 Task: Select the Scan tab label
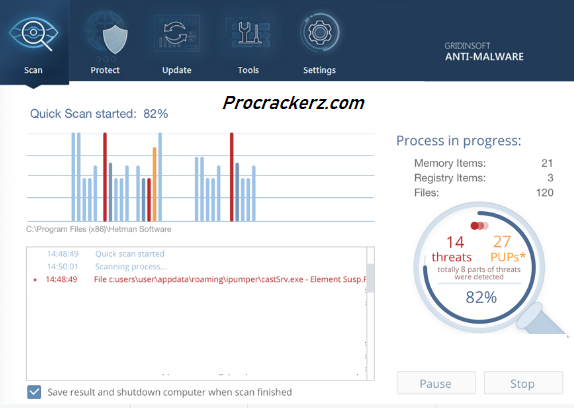coord(33,70)
